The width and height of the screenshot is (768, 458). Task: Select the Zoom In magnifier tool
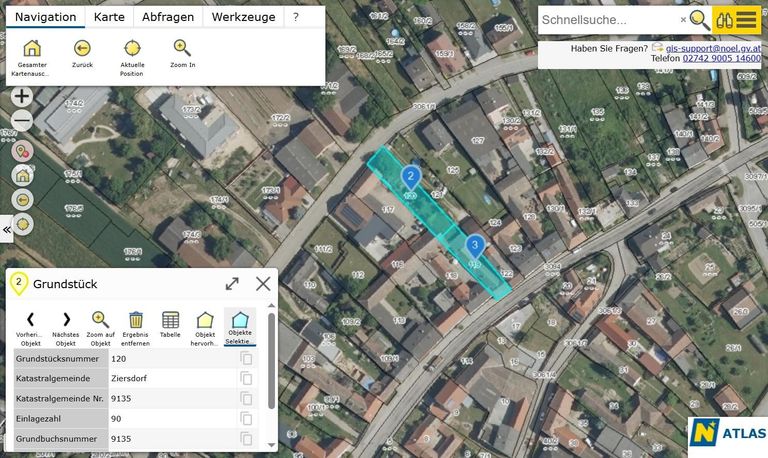tap(182, 49)
